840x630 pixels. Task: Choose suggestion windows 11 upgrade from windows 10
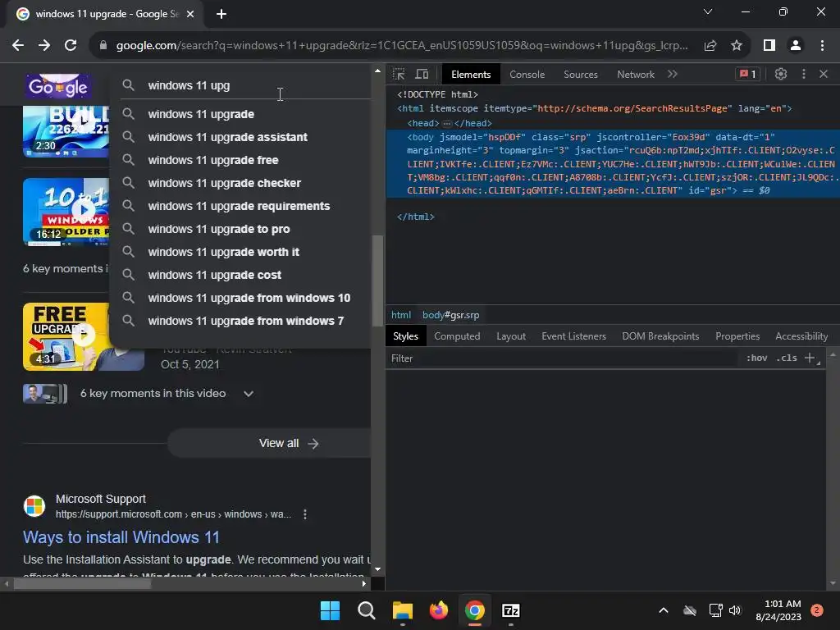click(x=240, y=298)
